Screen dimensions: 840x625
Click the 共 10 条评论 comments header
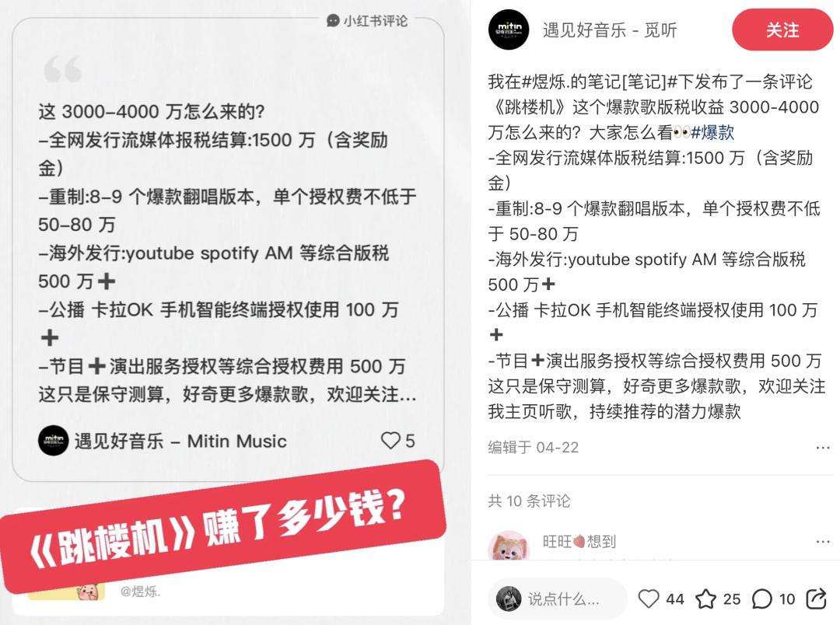(529, 501)
